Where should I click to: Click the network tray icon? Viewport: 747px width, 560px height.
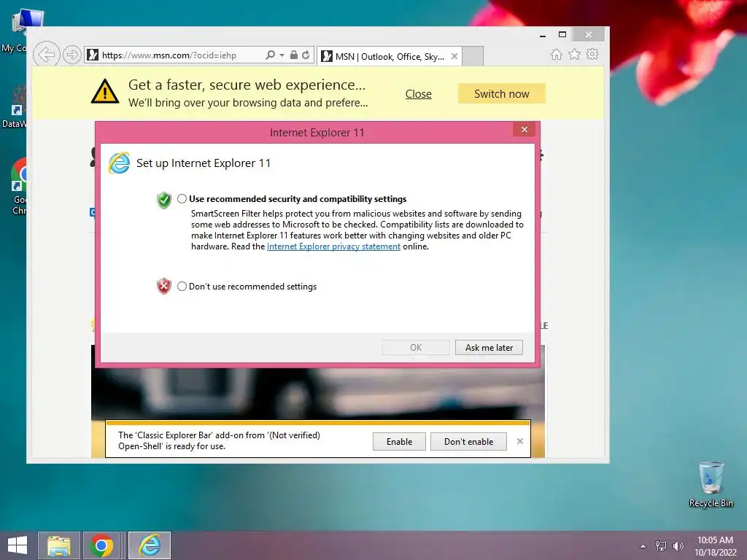click(x=661, y=545)
